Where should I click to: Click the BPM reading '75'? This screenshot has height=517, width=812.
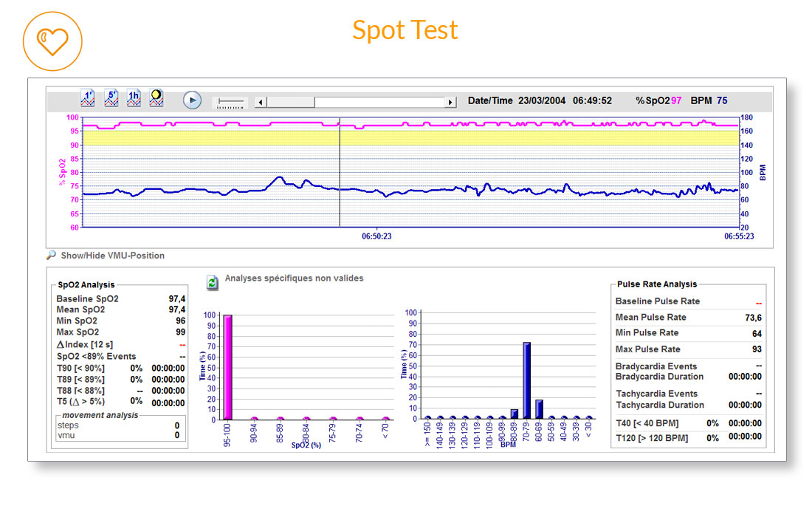point(722,100)
